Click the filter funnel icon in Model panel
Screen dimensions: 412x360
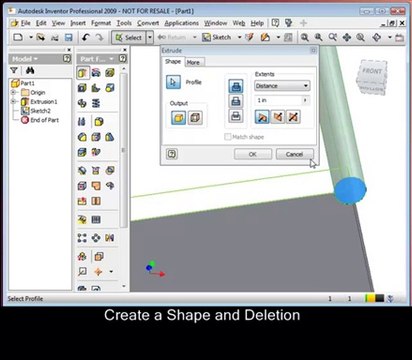pyautogui.click(x=14, y=70)
